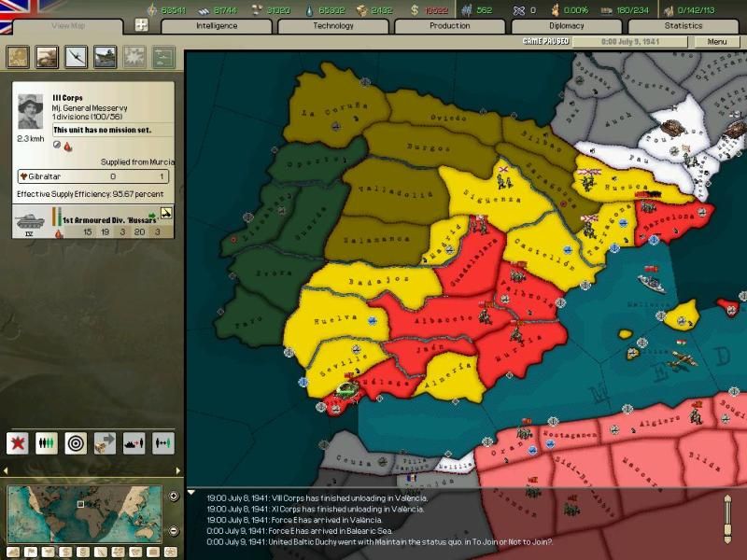Viewport: 747px width, 560px height.
Task: Open the Statistics tab
Action: point(684,26)
